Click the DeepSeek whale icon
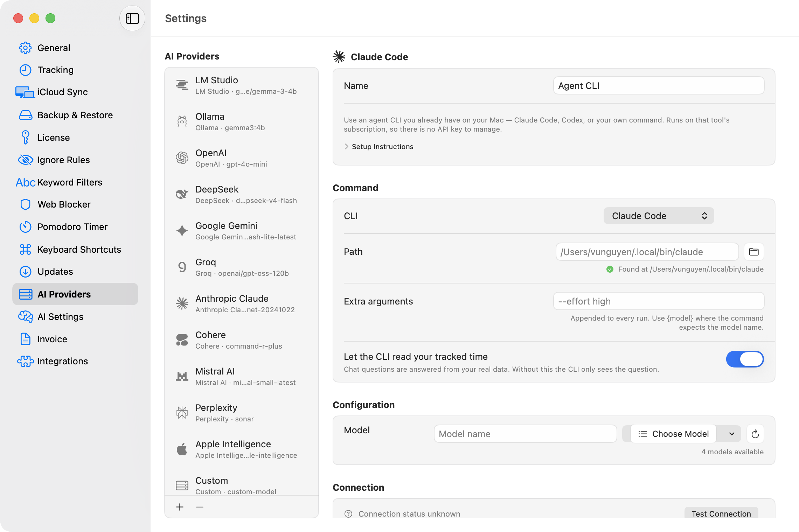This screenshot has width=799, height=532. click(182, 194)
